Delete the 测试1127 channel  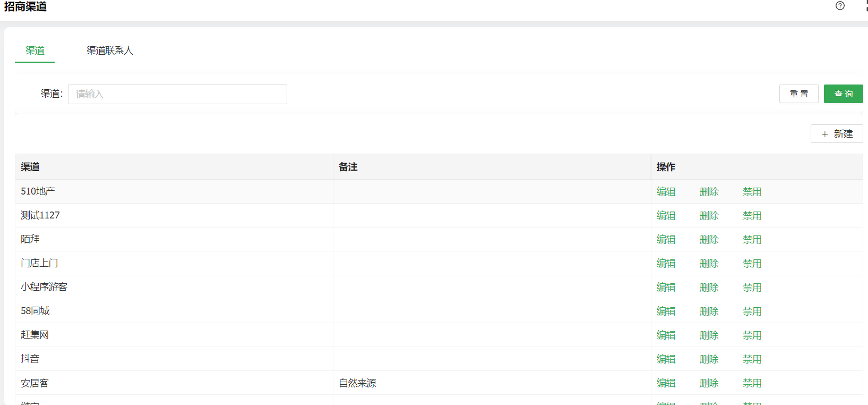(x=709, y=216)
